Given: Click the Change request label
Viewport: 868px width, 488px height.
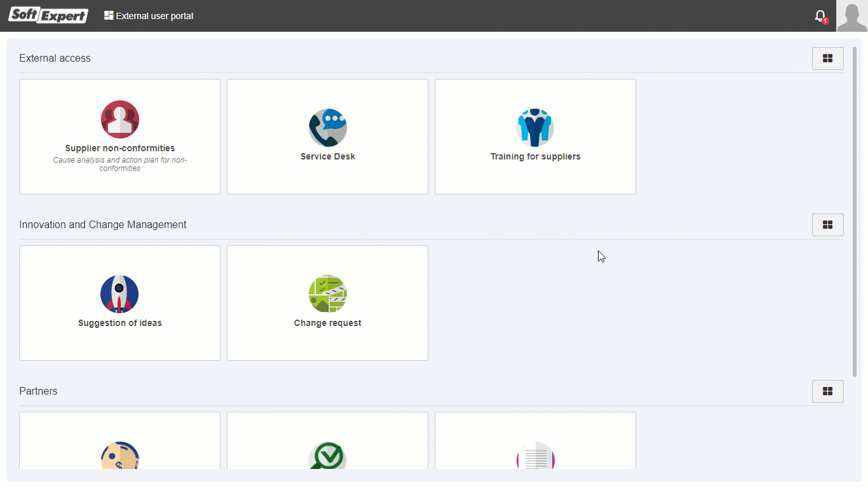Looking at the screenshot, I should coord(328,323).
